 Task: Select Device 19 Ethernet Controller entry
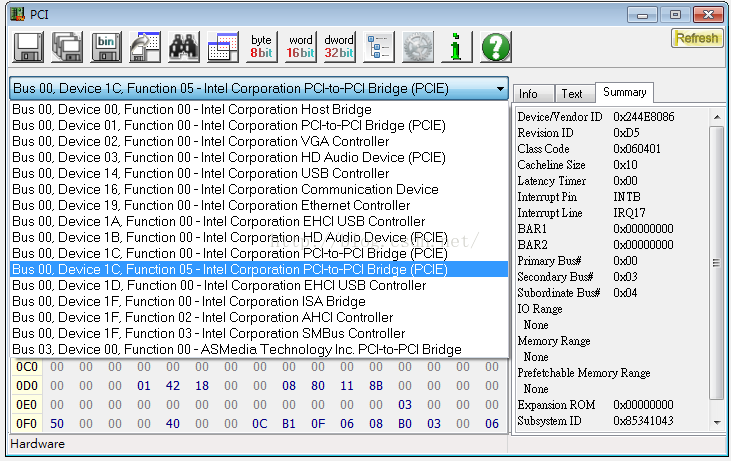[x=259, y=205]
